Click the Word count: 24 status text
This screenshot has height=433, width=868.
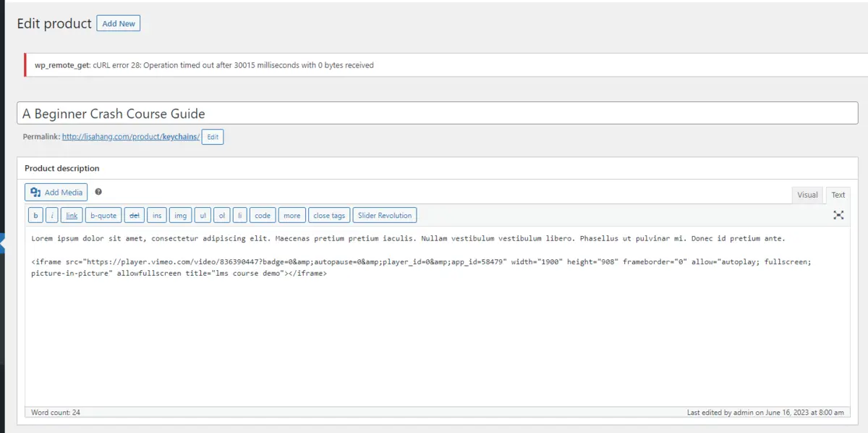tap(56, 413)
